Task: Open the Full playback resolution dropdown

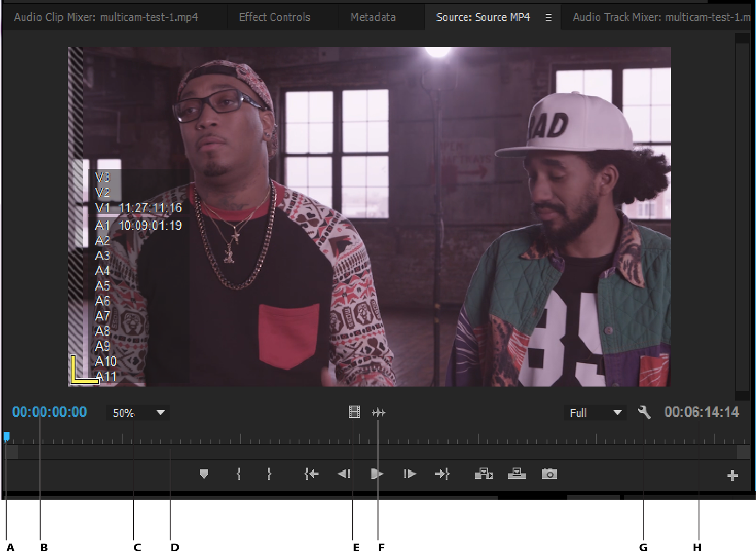Action: click(595, 413)
